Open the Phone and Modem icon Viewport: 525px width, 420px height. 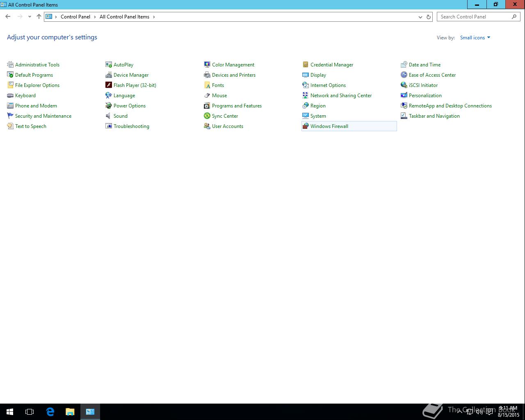10,105
